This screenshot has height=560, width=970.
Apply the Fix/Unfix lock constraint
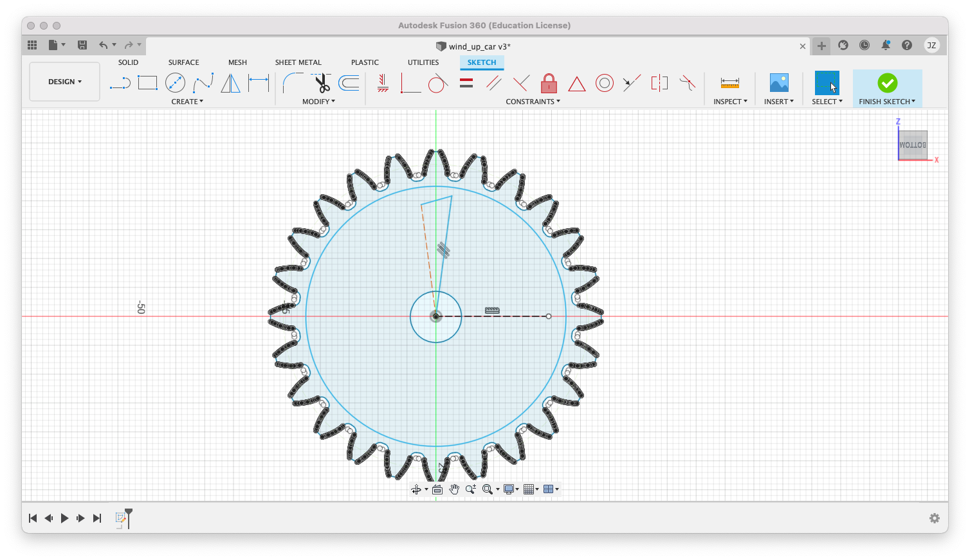[x=549, y=83]
